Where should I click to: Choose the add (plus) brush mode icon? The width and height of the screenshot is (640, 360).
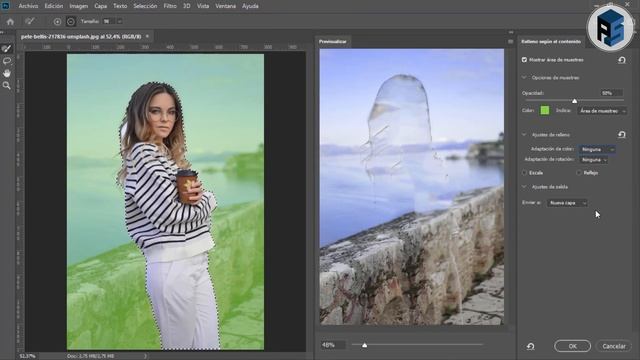(x=57, y=22)
